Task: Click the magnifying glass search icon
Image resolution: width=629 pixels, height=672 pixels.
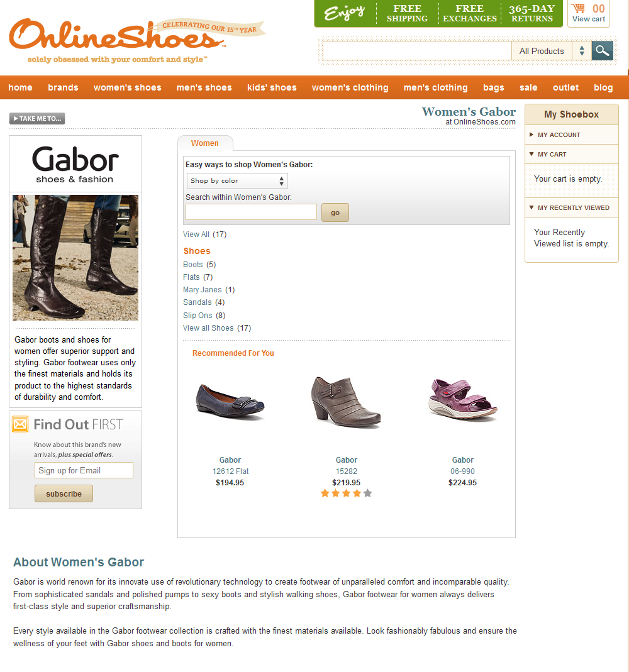Action: [x=602, y=50]
